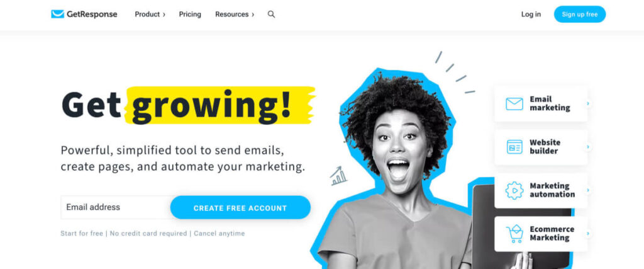
Task: Click the arrow beside Marketing automation
Action: click(x=588, y=190)
